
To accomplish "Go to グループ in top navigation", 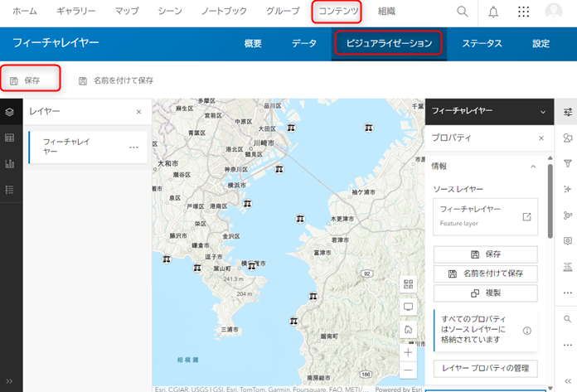I will click(283, 12).
